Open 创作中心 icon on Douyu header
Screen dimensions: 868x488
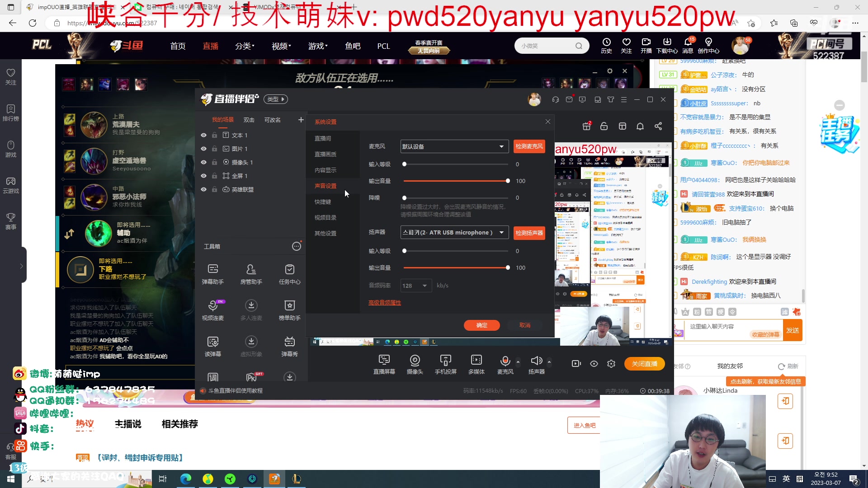click(708, 46)
